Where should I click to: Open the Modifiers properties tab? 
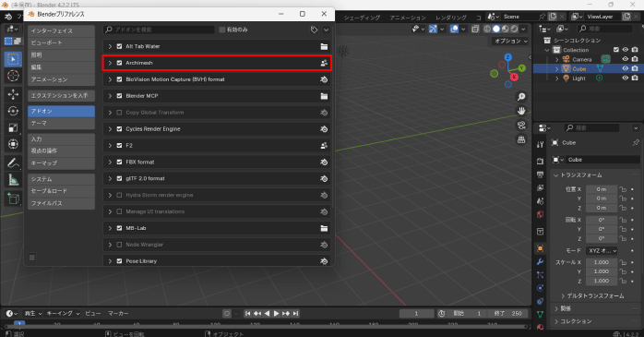pos(540,261)
